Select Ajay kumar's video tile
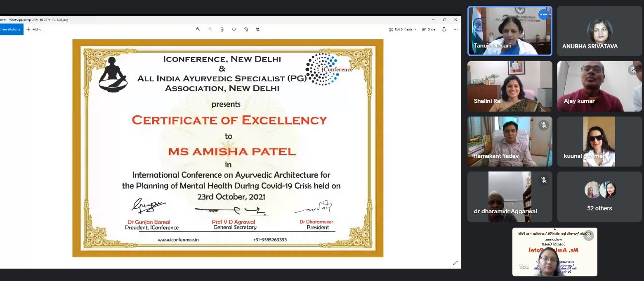 tap(599, 86)
